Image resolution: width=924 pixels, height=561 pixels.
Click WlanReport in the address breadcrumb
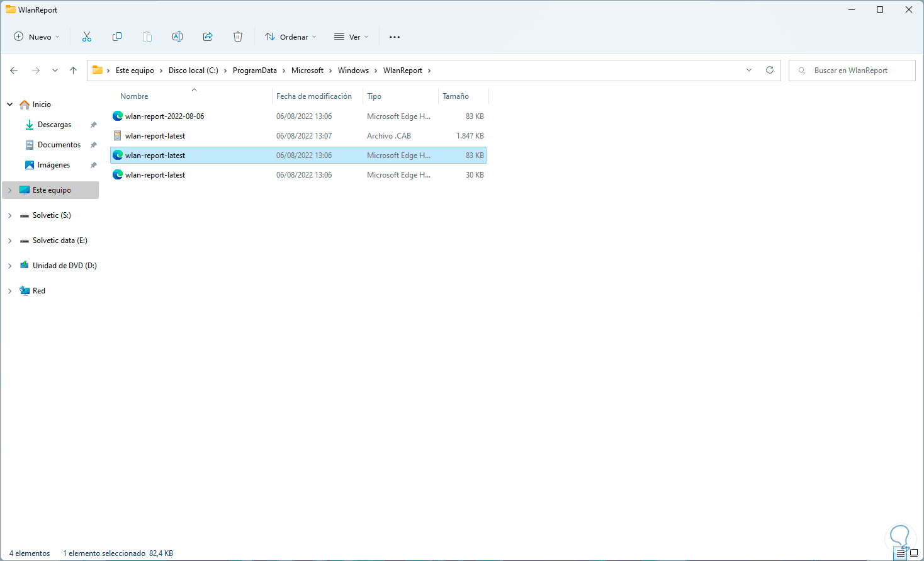tap(403, 71)
